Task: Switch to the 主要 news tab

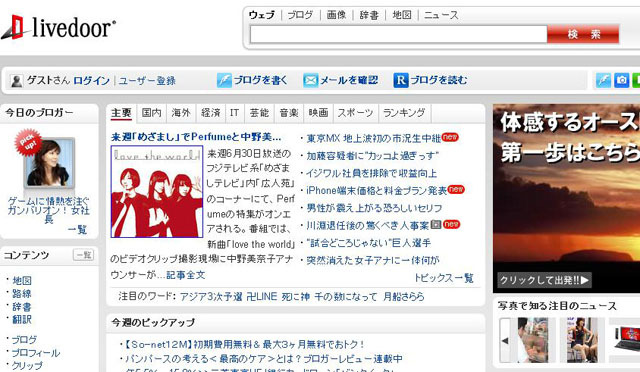Action: pos(121,113)
